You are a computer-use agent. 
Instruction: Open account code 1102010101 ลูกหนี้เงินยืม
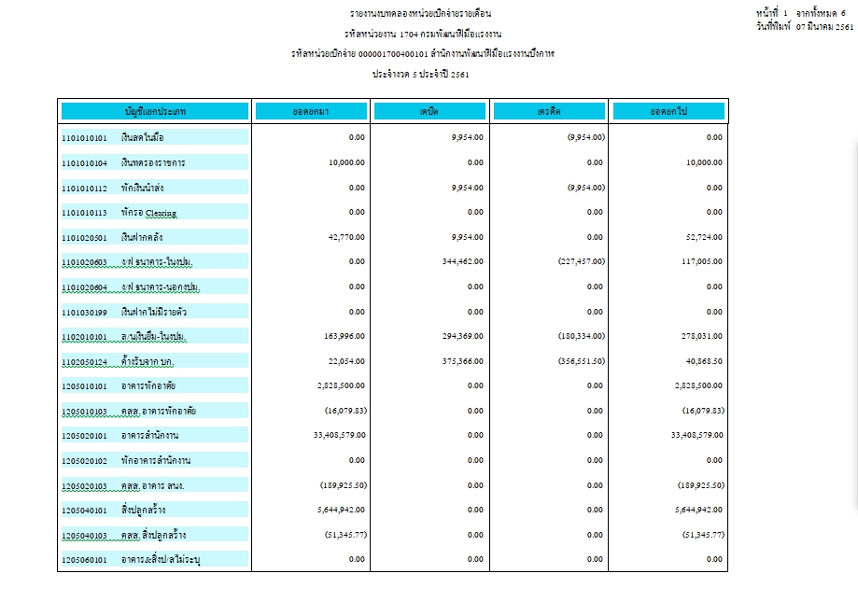click(x=85, y=336)
